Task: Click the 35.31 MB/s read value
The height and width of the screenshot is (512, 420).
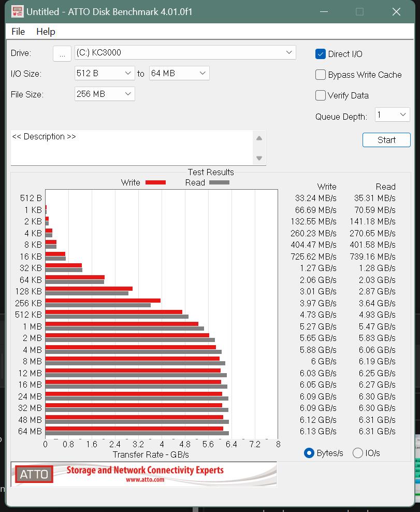Action: coord(374,198)
